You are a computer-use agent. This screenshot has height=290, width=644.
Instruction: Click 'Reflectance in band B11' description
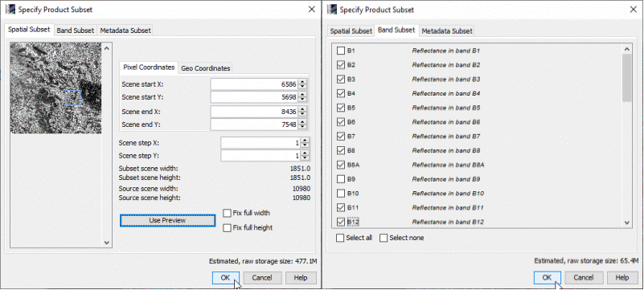pyautogui.click(x=448, y=207)
